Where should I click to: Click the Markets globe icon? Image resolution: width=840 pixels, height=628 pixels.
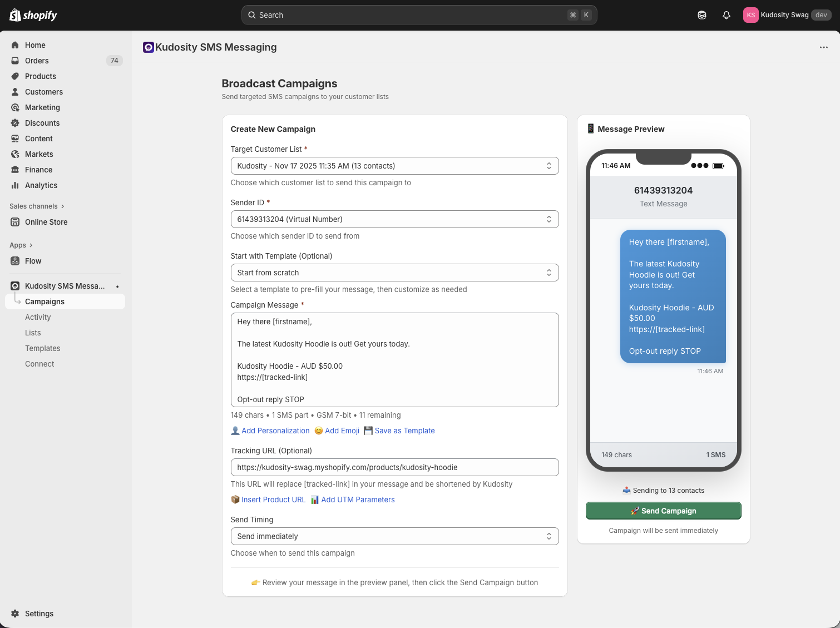15,154
